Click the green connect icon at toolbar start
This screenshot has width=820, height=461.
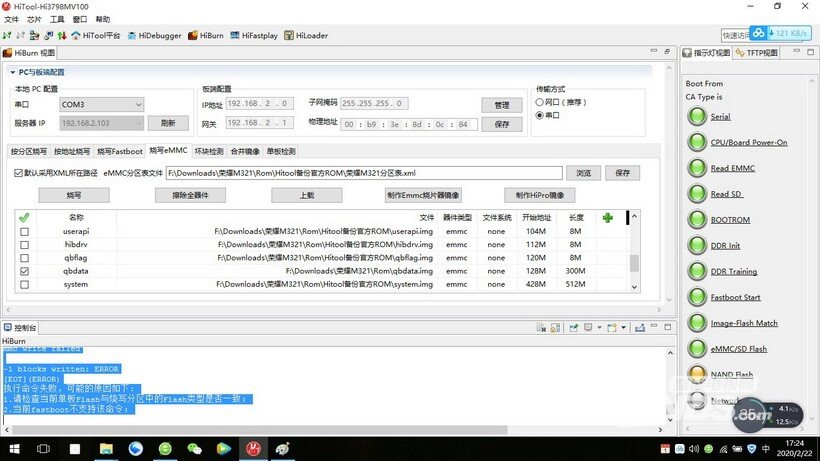pos(7,36)
